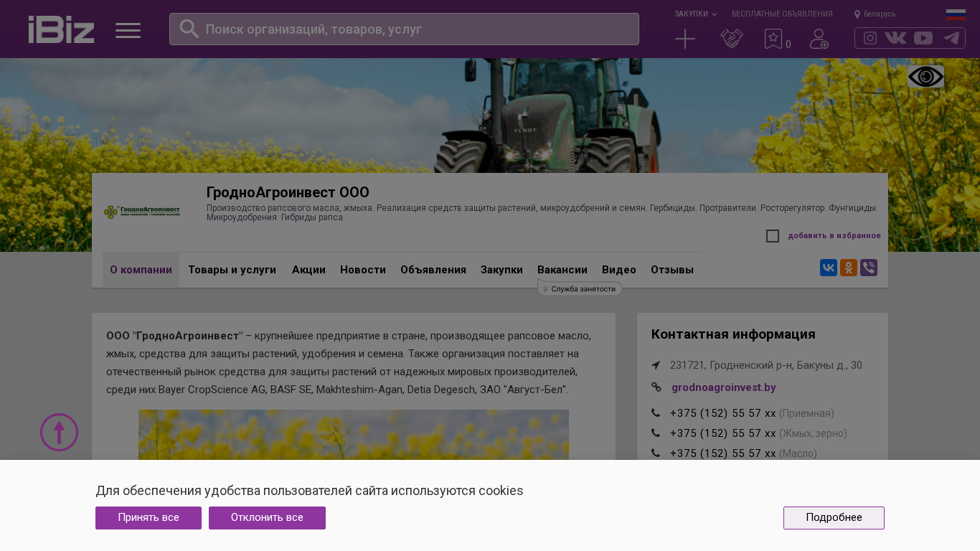Open the Акции tab
This screenshot has width=980, height=551.
[x=308, y=270]
